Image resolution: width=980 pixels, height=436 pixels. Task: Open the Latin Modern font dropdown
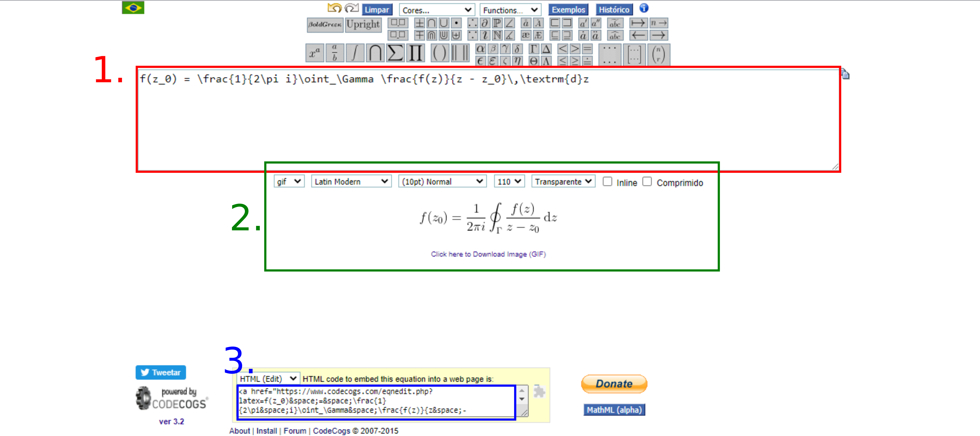click(351, 181)
